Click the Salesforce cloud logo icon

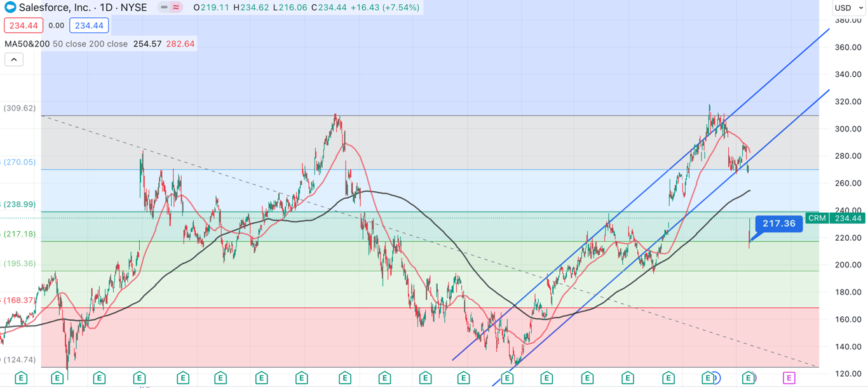[10, 8]
